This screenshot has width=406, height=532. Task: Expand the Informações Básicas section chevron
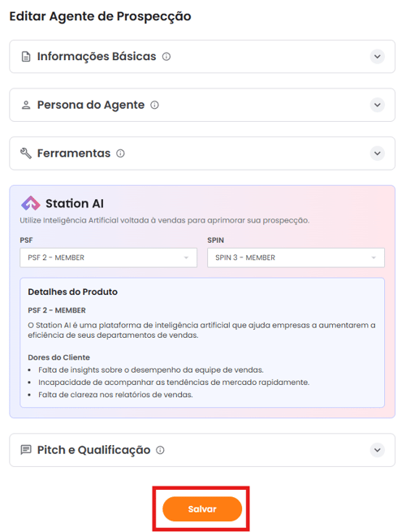pyautogui.click(x=377, y=57)
